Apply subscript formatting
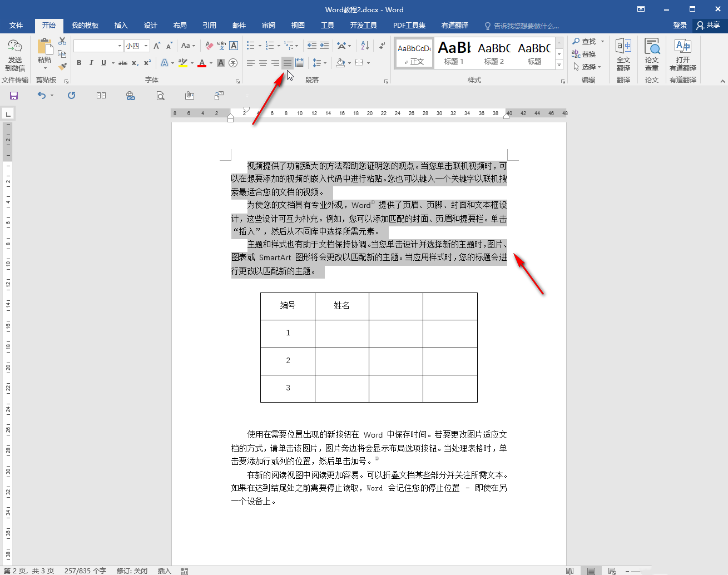728x575 pixels. [x=135, y=63]
